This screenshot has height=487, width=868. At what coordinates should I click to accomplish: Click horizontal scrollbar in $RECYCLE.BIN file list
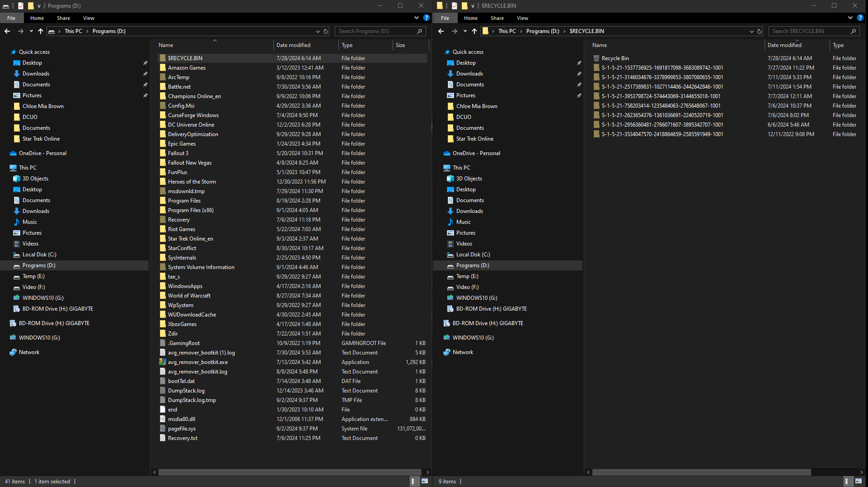click(x=701, y=472)
